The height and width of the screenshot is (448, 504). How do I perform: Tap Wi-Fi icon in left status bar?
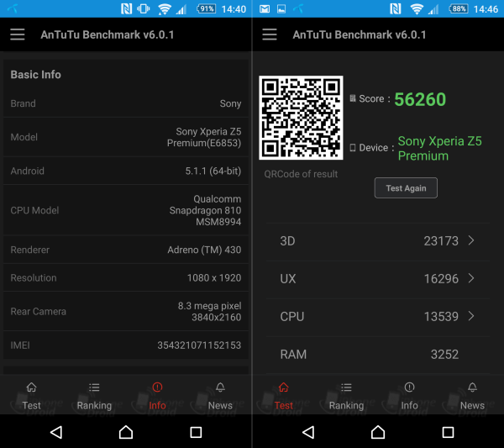165,9
